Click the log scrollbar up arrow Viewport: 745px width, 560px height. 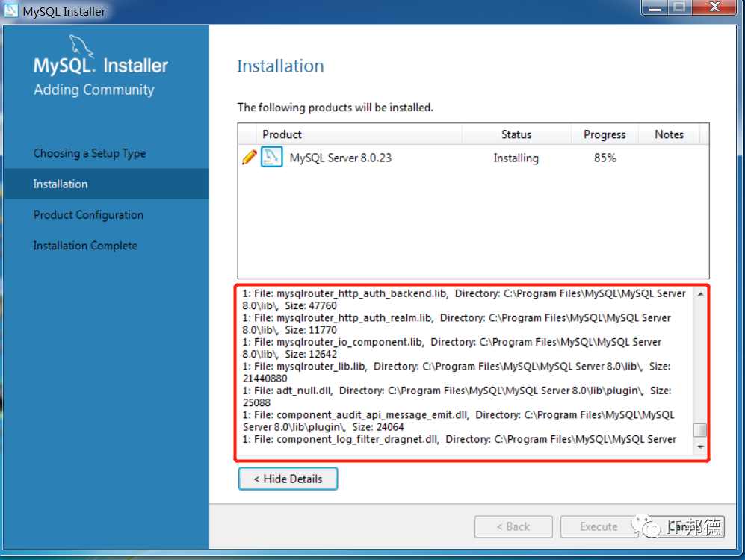point(700,294)
